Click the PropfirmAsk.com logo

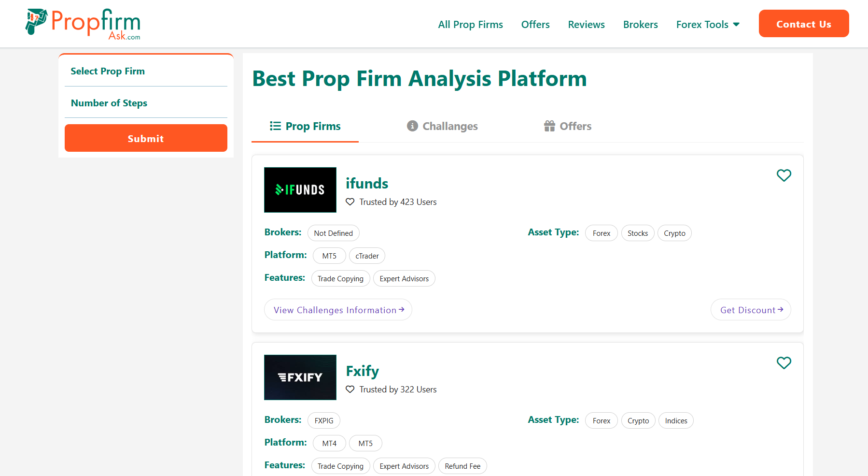82,23
